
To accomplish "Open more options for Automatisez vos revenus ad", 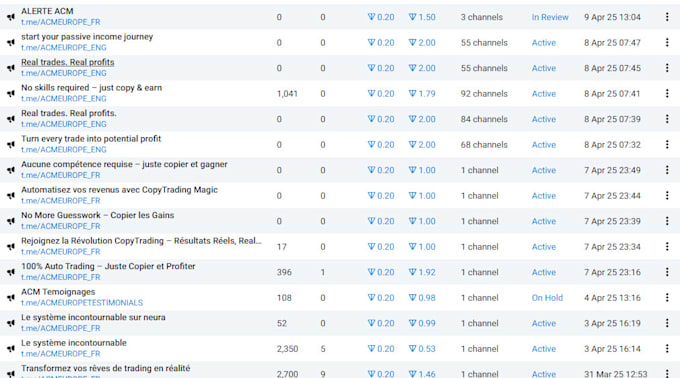I will (x=667, y=196).
